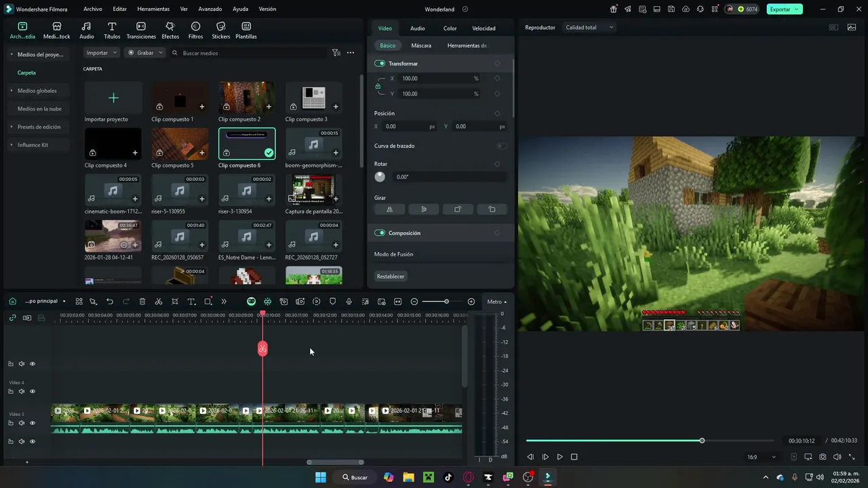The width and height of the screenshot is (868, 488).
Task: Click the preview playback progress bar handle
Action: [x=702, y=441]
